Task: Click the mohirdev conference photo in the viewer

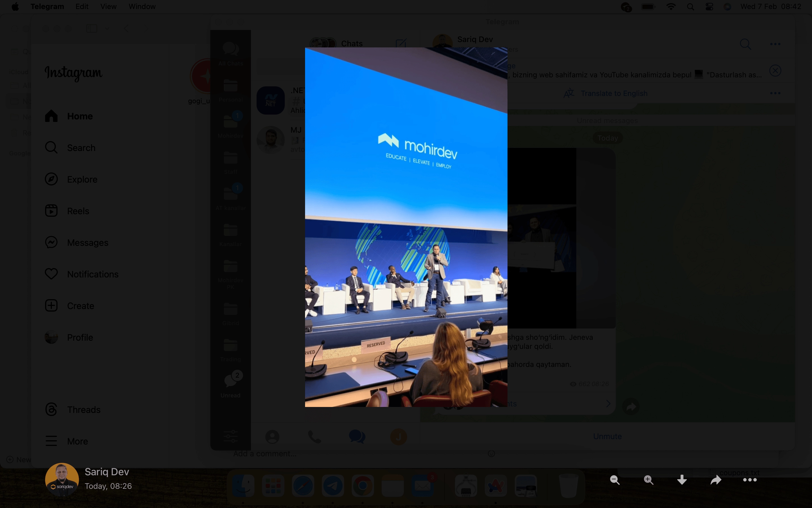Action: click(406, 227)
